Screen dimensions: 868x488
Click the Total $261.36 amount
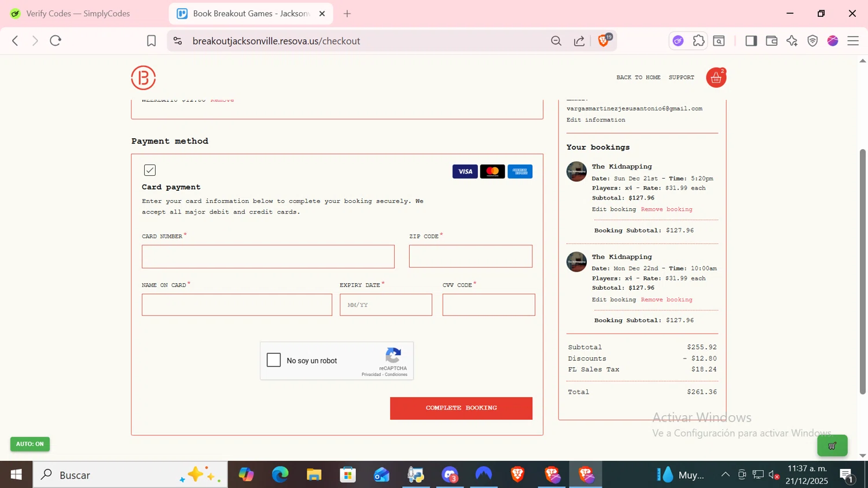(x=702, y=392)
